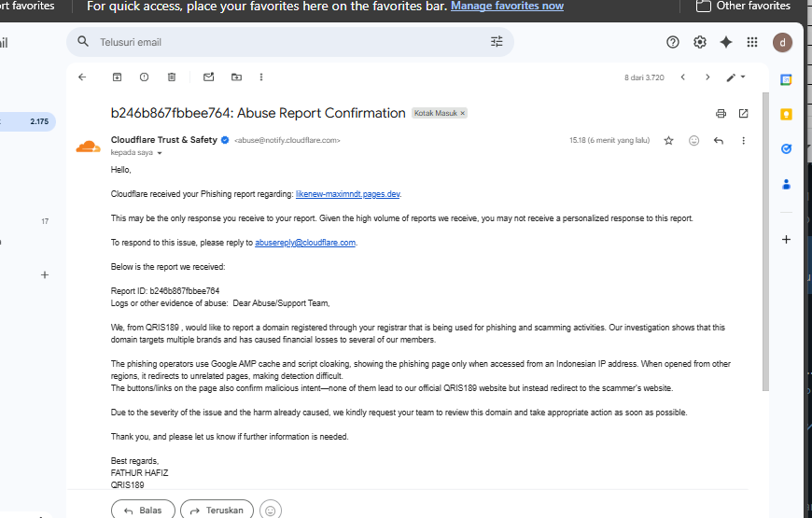Viewport: 812px width, 518px height.
Task: Open Google Keep side panel
Action: click(786, 115)
